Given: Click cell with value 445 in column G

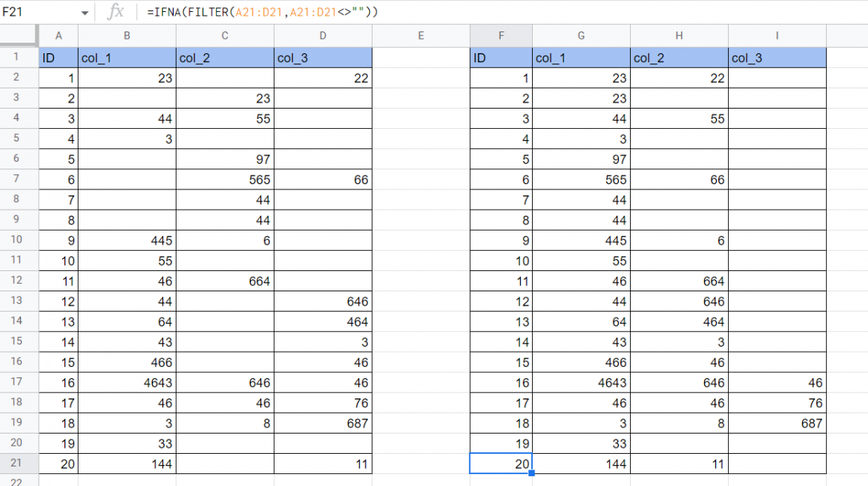Looking at the screenshot, I should click(x=581, y=240).
